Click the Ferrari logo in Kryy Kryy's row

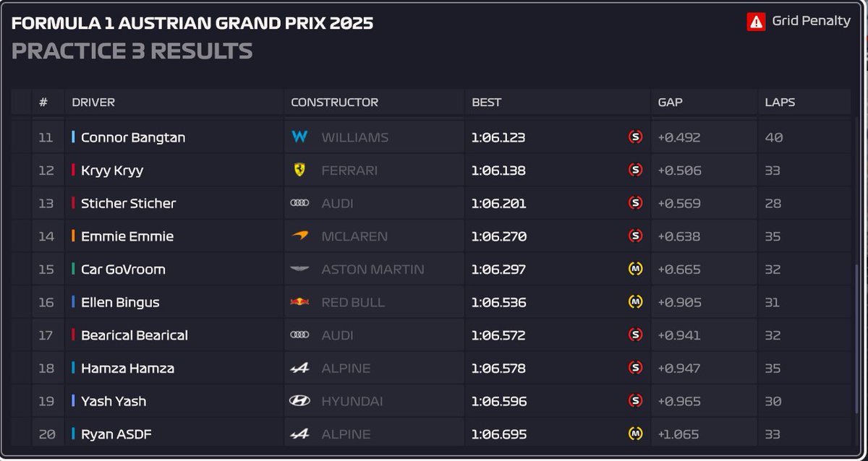(299, 170)
